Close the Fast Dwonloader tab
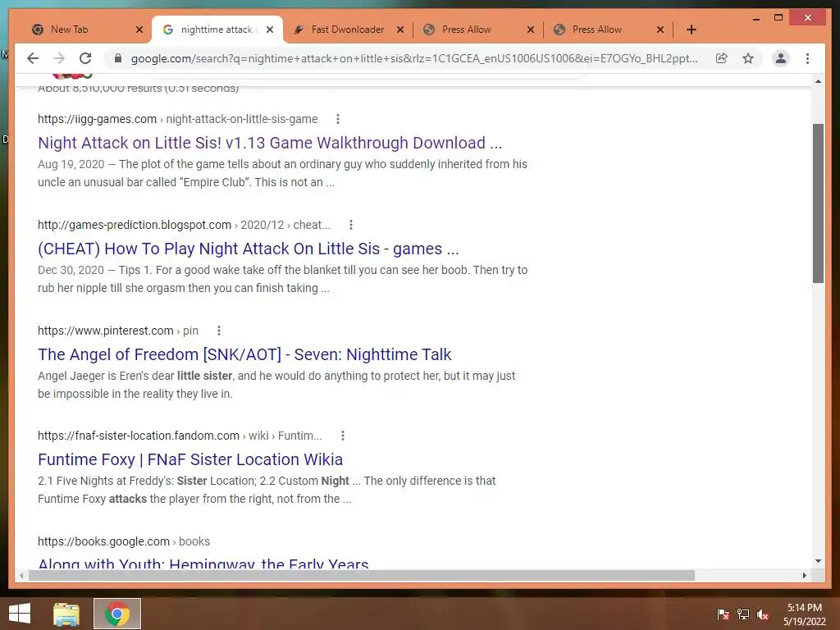The width and height of the screenshot is (840, 630). 400,30
